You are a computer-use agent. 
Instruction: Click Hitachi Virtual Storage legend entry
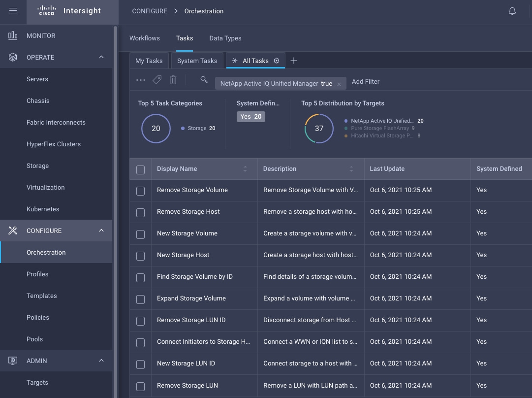[382, 135]
